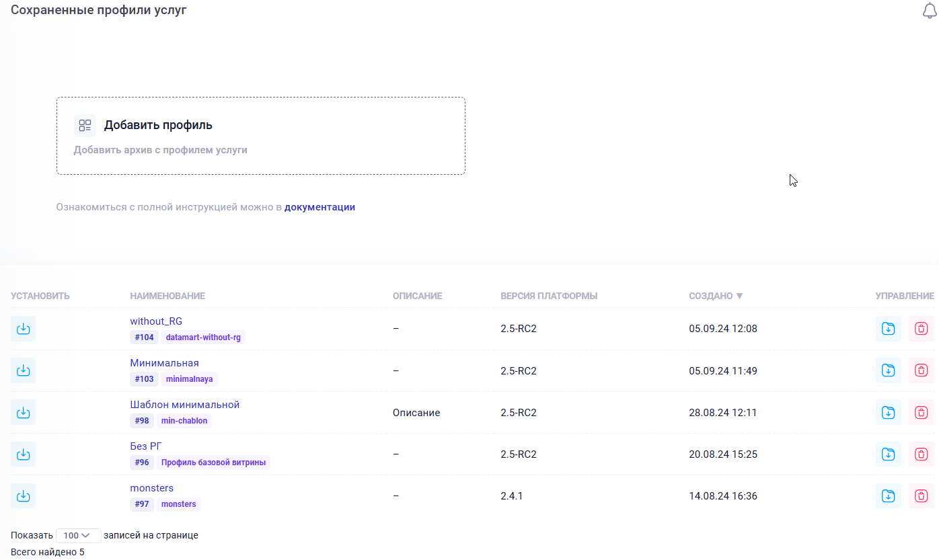This screenshot has height=560, width=939.
Task: Open the Без РГ profile link
Action: coord(146,446)
